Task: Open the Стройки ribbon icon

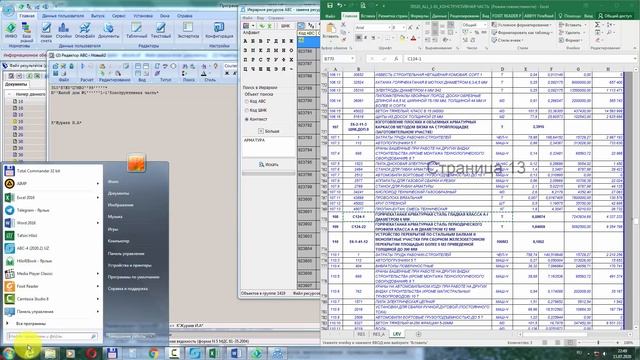Action: coord(64,31)
